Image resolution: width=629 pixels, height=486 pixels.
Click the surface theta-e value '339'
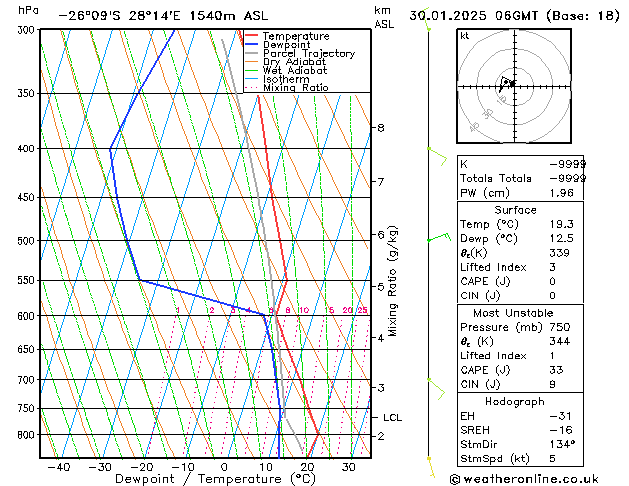[559, 253]
